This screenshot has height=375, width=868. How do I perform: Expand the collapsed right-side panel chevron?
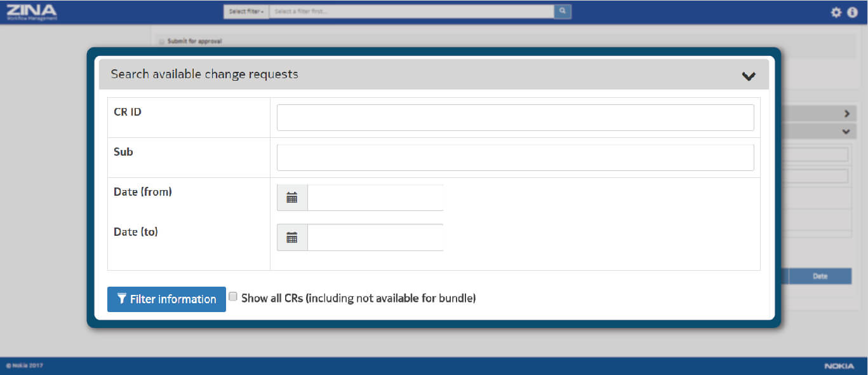click(x=846, y=114)
